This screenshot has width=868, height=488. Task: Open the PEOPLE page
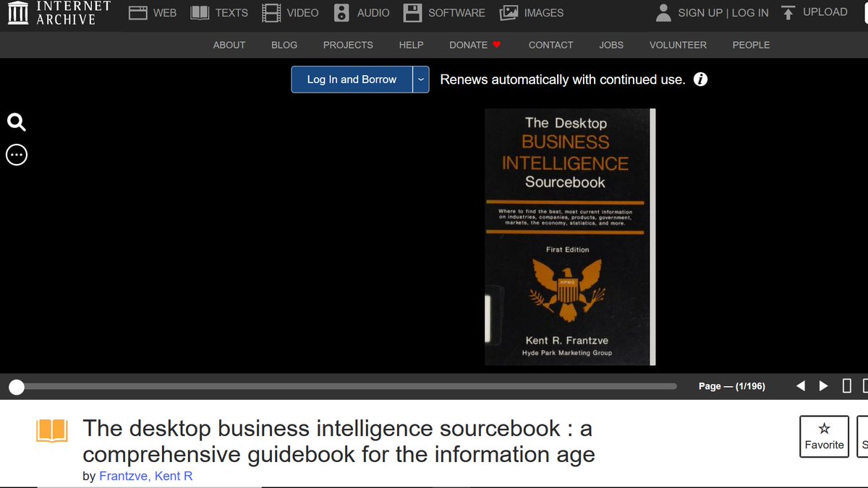pos(751,45)
